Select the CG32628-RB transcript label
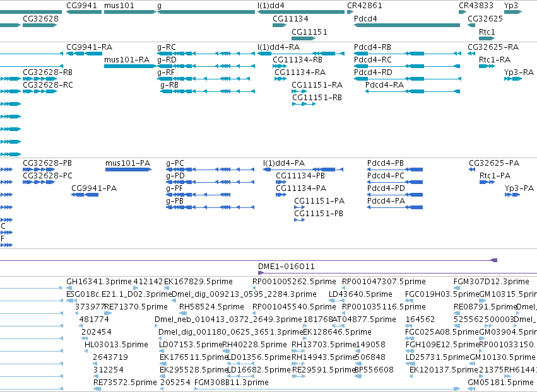Image resolution: width=537 pixels, height=392 pixels. 47,72
